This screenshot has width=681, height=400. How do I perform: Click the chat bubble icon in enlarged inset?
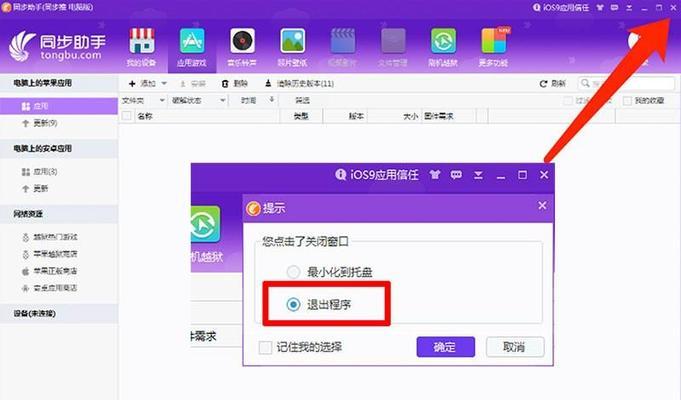point(456,175)
